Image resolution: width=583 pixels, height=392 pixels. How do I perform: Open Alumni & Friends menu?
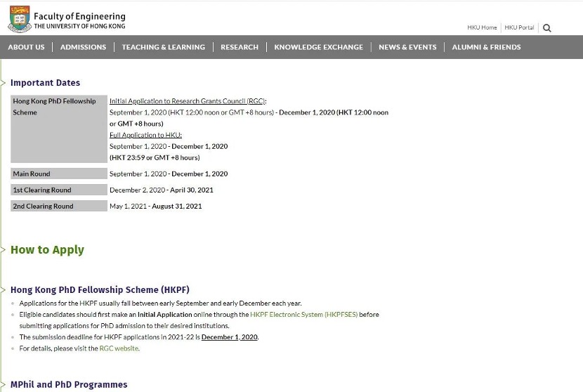click(x=486, y=47)
